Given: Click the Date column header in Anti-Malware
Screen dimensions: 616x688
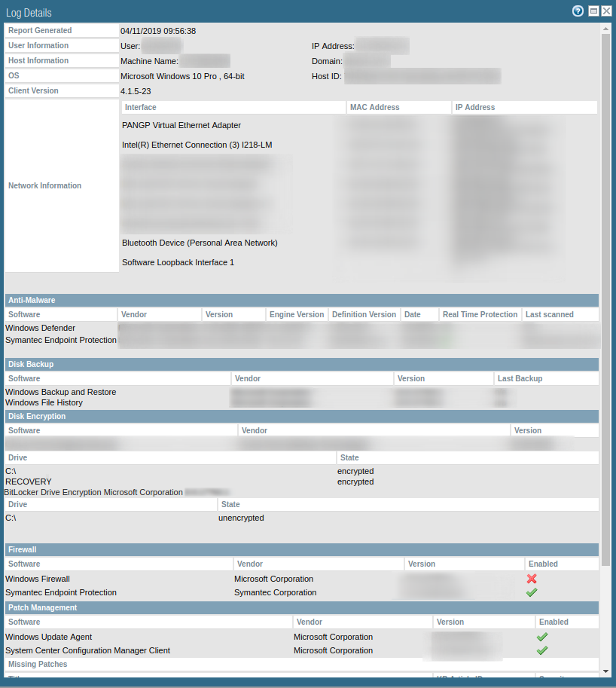Looking at the screenshot, I should (x=419, y=314).
